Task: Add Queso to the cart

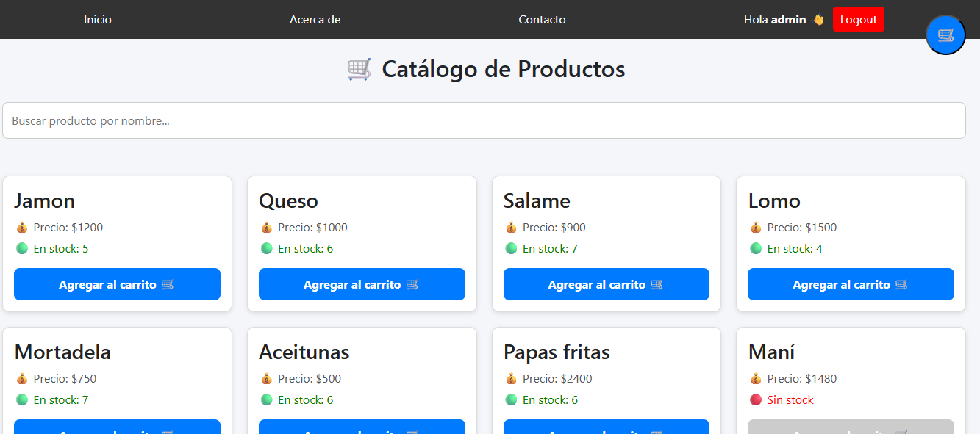Action: pyautogui.click(x=362, y=284)
